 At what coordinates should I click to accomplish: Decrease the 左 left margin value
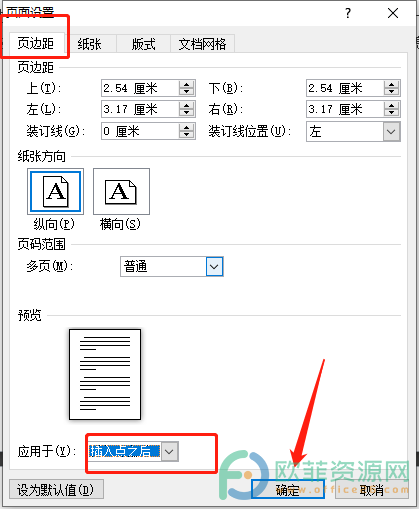click(x=187, y=113)
